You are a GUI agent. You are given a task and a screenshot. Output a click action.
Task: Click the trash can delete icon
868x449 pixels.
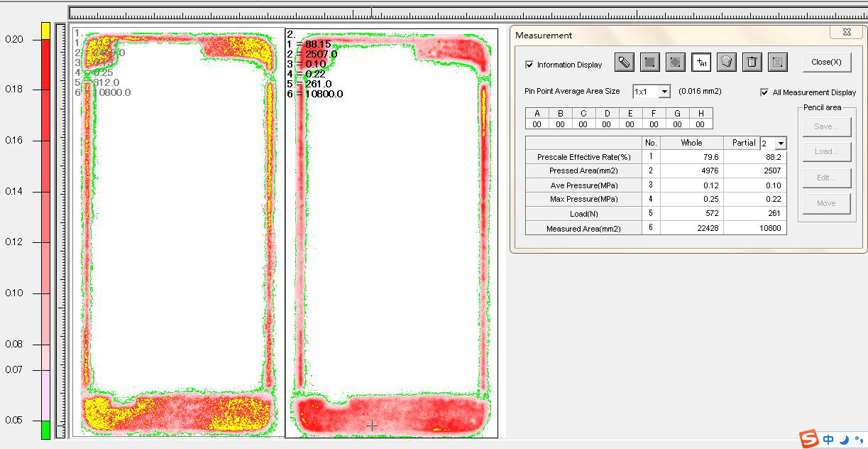tap(752, 63)
